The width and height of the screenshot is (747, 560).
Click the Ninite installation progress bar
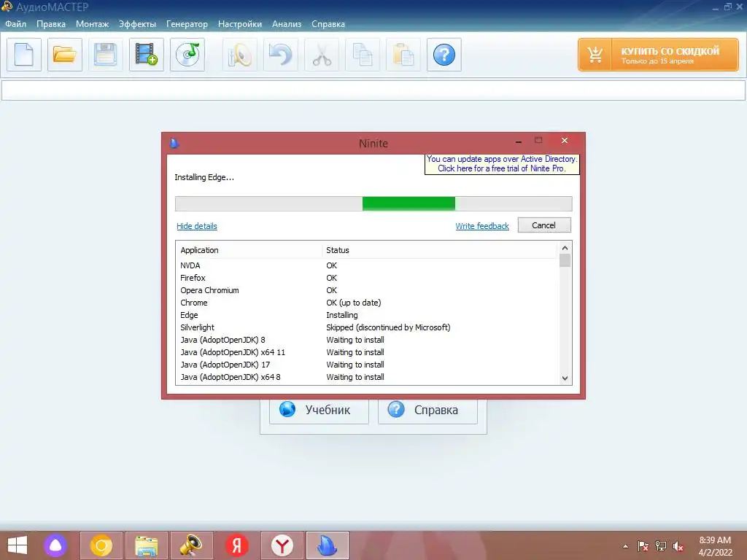[373, 204]
